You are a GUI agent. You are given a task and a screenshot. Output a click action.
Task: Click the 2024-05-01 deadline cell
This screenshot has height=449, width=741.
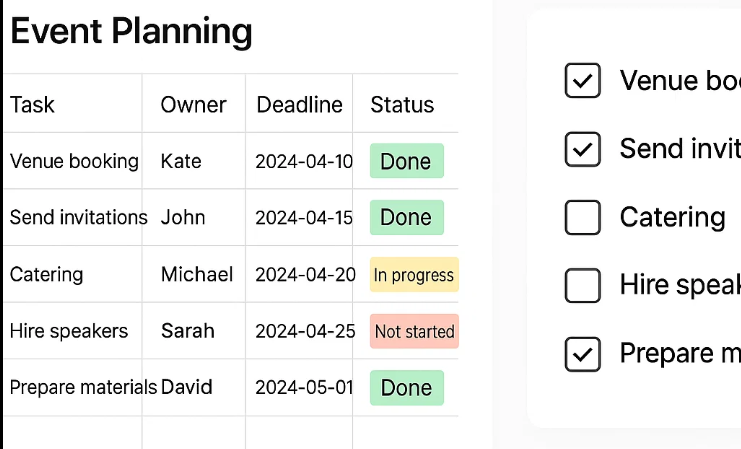[299, 388]
